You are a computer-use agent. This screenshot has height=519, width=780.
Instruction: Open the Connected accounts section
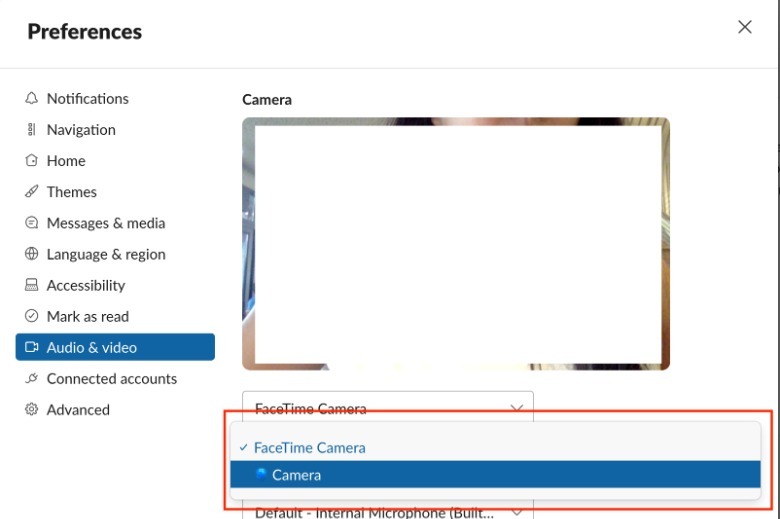111,378
